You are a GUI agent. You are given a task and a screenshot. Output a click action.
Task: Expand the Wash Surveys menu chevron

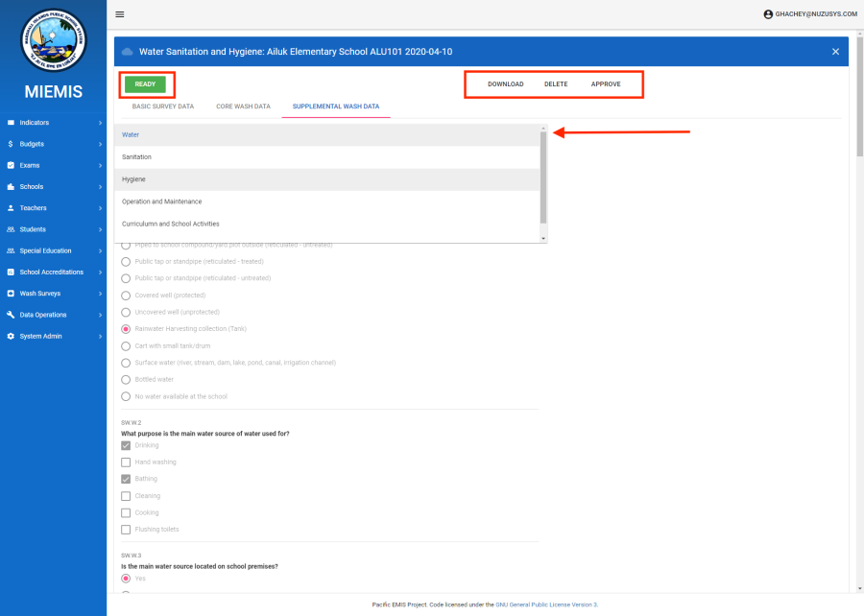[100, 294]
